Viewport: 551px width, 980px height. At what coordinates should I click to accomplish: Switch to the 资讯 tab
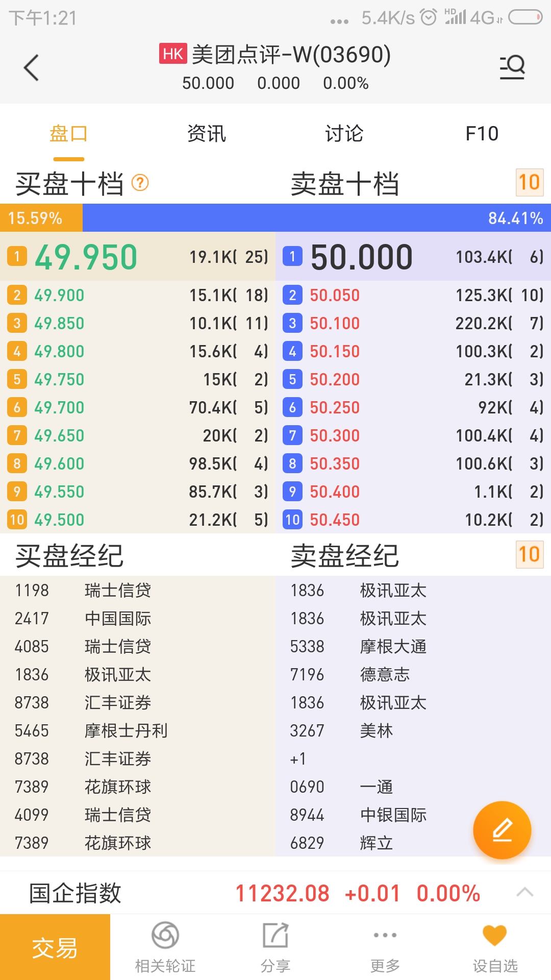click(x=207, y=134)
